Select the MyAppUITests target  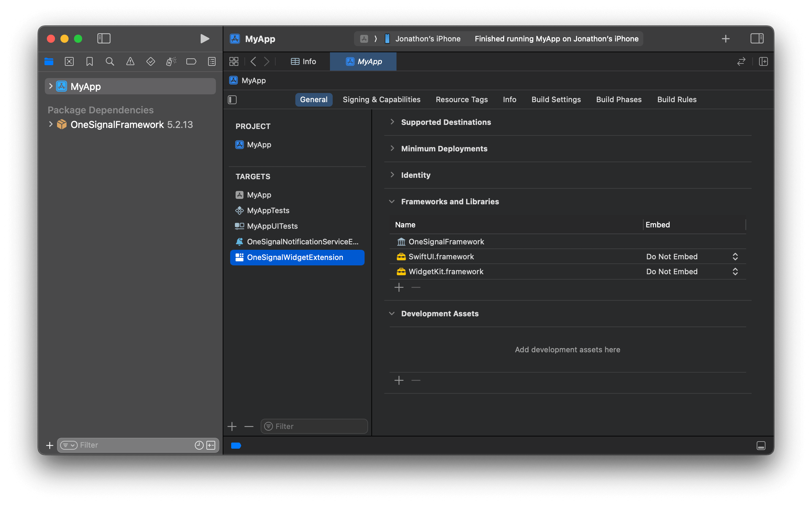(297, 226)
